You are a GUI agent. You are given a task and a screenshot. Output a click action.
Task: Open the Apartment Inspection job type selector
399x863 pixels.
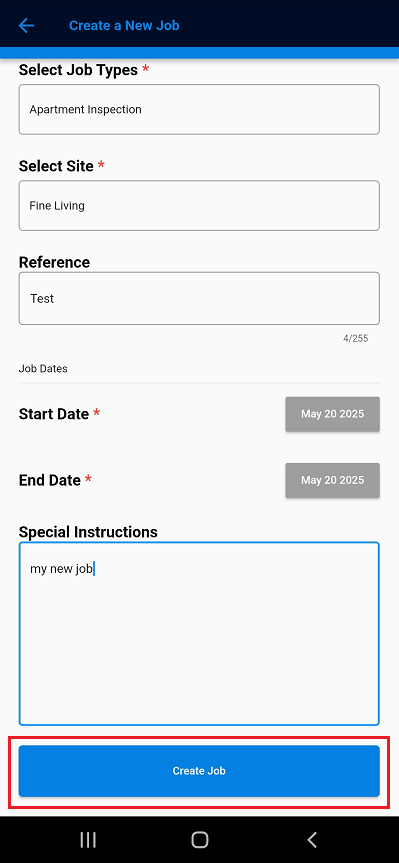[x=199, y=110]
